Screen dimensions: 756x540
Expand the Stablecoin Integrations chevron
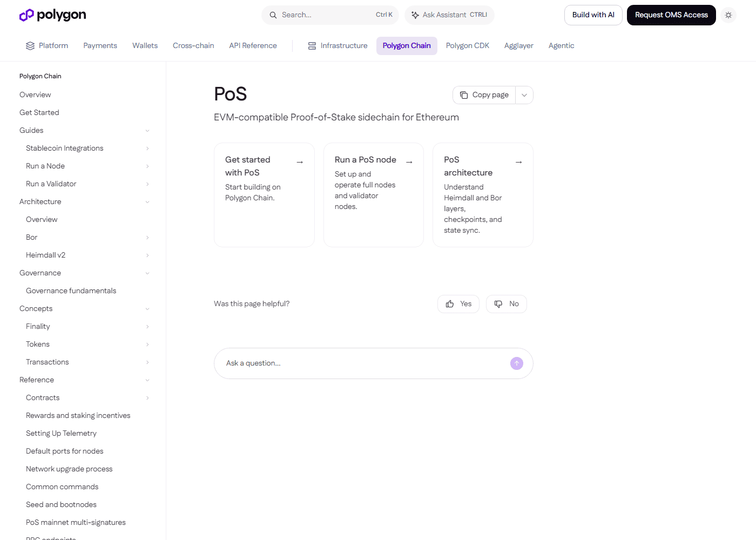tap(147, 148)
